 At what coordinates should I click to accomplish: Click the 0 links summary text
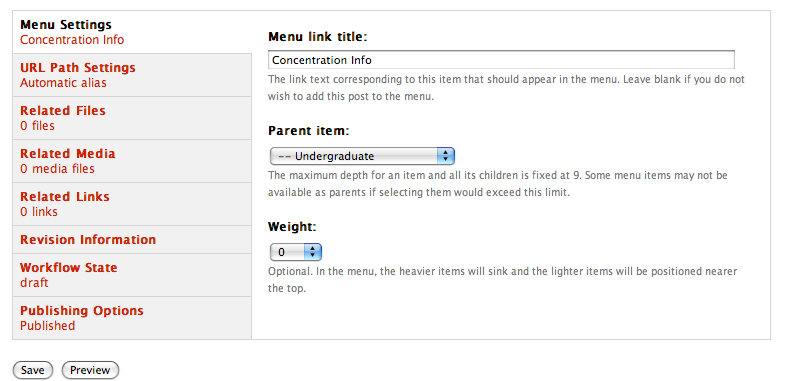(x=39, y=212)
